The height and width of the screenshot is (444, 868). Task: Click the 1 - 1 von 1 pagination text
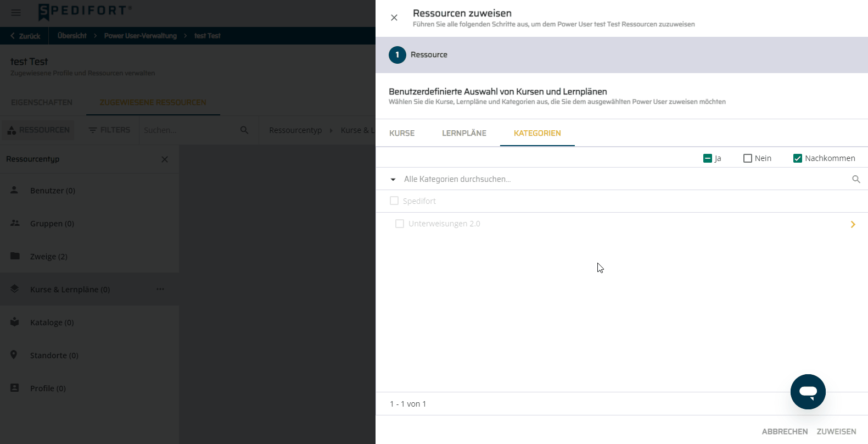click(x=408, y=404)
